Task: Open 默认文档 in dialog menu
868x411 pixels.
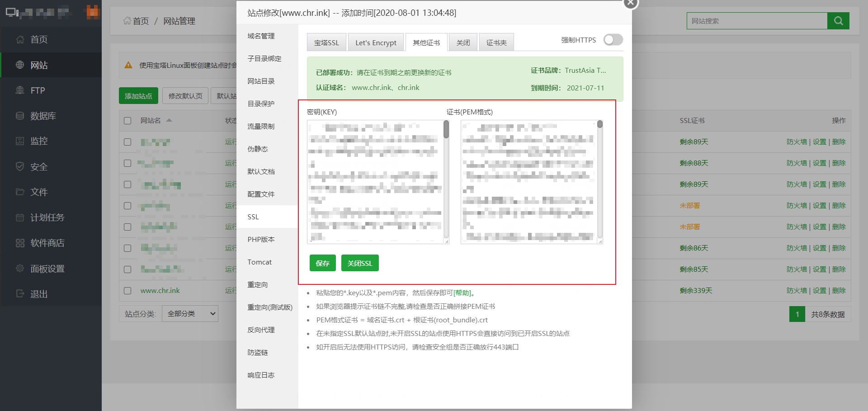Action: (x=267, y=171)
